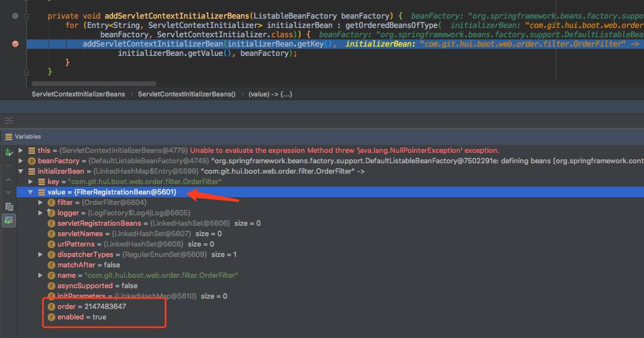Select ServletContextInitializerBeans class breadcrumb

[x=78, y=94]
